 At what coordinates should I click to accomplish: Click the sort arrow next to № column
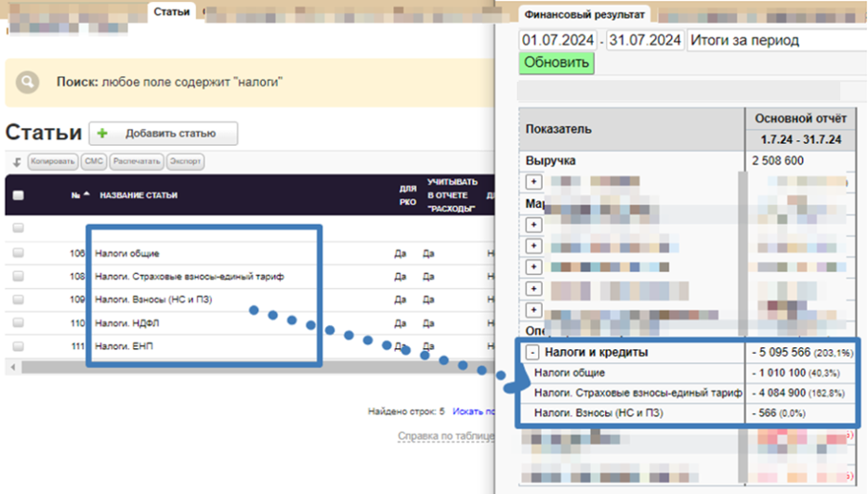[87, 195]
